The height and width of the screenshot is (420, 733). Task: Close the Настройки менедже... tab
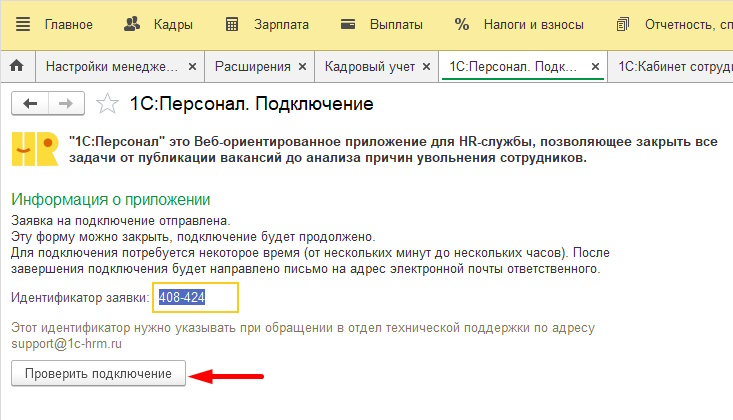[x=192, y=67]
